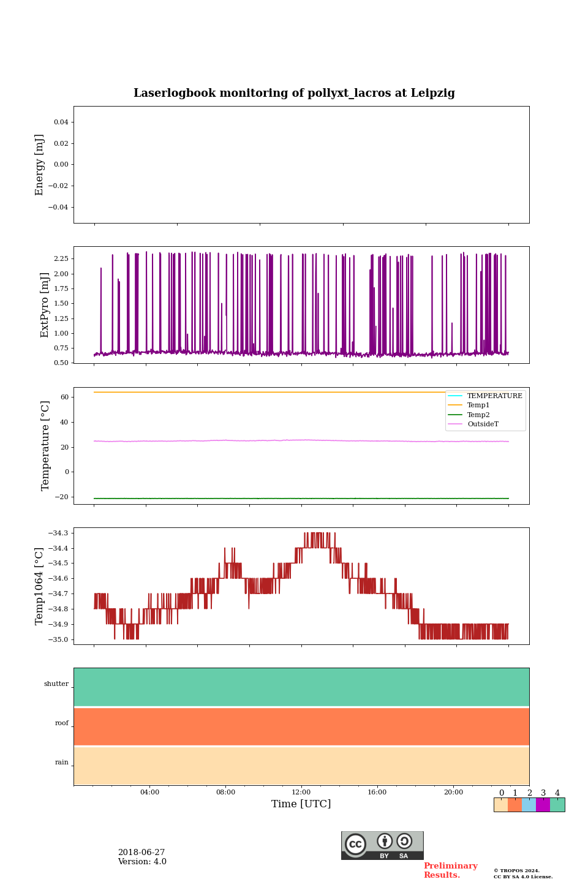
Task: Pick colorbar swatch labeled 2 (light blue)
Action: pos(529,805)
